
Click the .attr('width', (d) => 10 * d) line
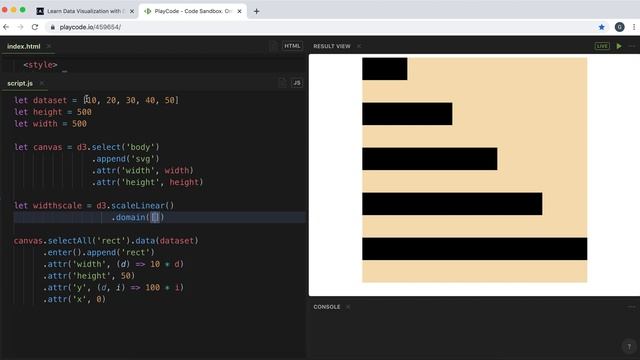click(x=113, y=264)
